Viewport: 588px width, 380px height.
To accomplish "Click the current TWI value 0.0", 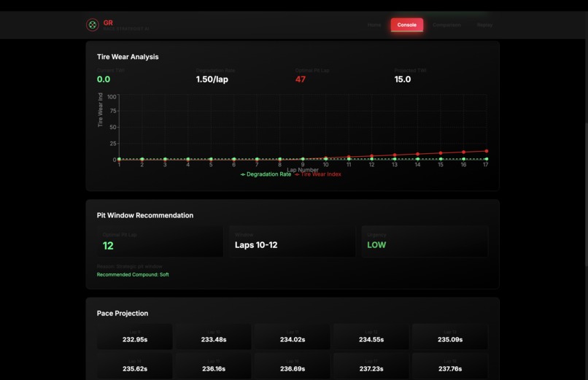I will (104, 80).
